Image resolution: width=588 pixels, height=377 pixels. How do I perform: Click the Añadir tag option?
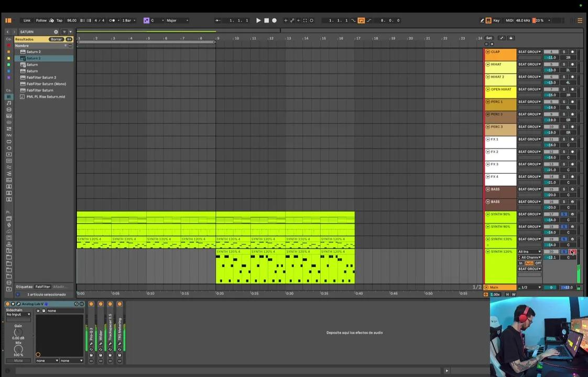[x=59, y=287]
